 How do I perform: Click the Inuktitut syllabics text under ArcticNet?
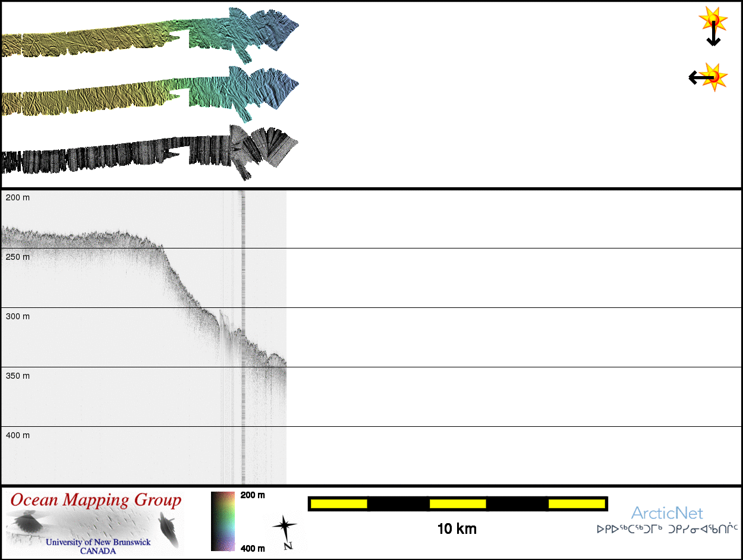pyautogui.click(x=667, y=528)
